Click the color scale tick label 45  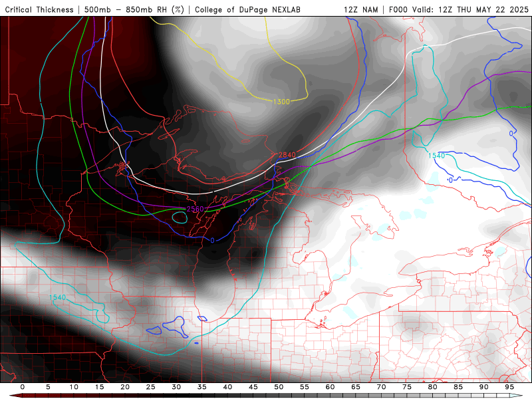pos(253,387)
